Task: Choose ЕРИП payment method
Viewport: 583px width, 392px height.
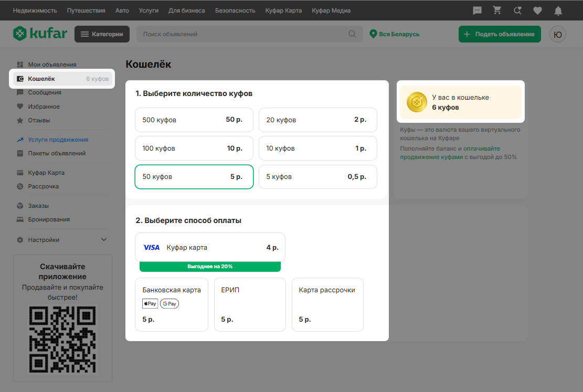Action: pyautogui.click(x=250, y=304)
